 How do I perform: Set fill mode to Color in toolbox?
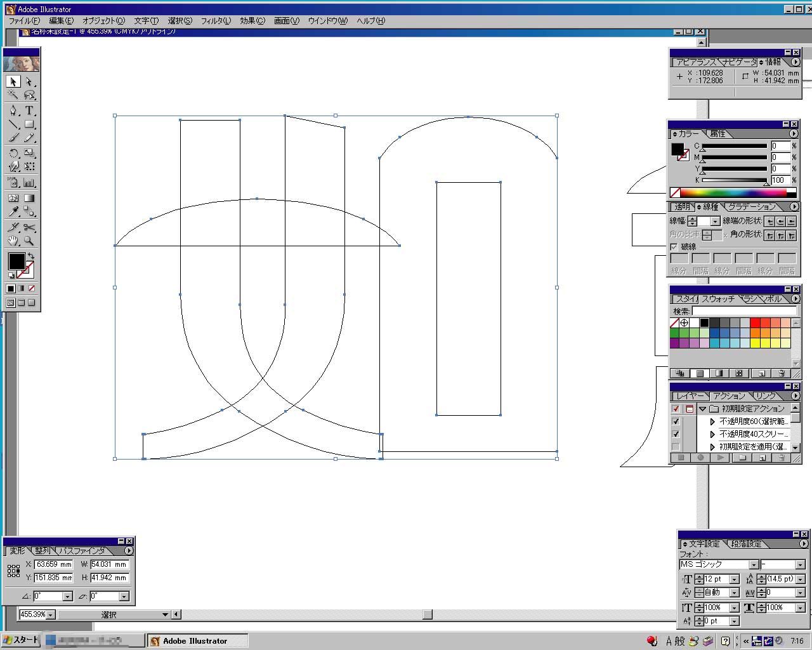pos(10,288)
